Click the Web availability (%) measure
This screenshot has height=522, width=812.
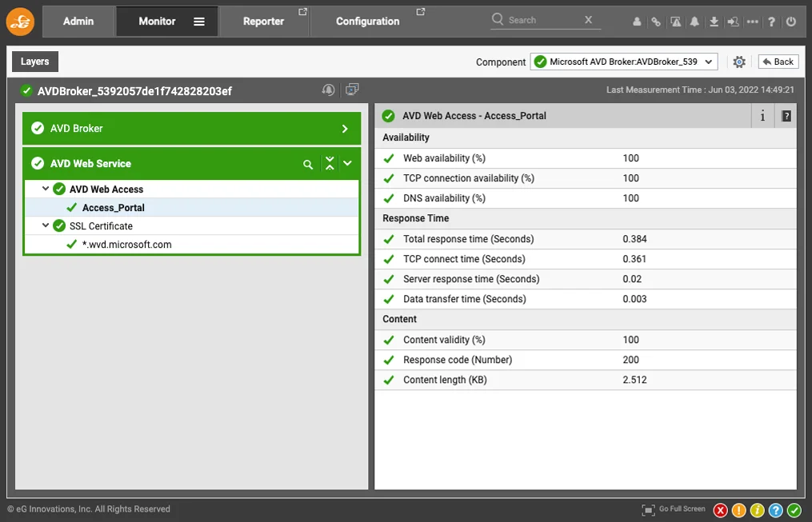(444, 158)
